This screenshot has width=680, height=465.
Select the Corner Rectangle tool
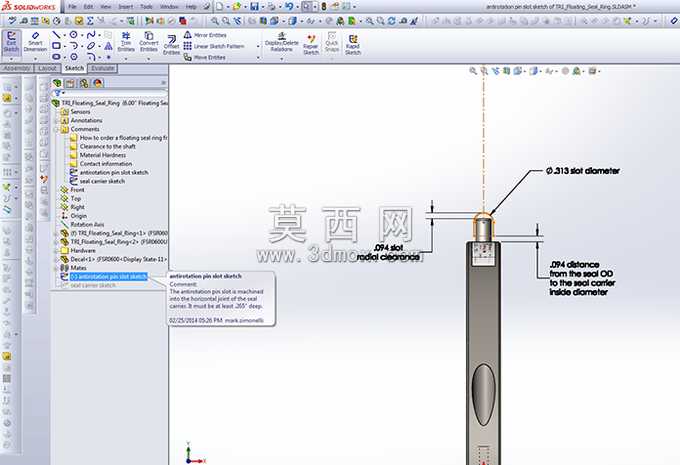tap(56, 46)
